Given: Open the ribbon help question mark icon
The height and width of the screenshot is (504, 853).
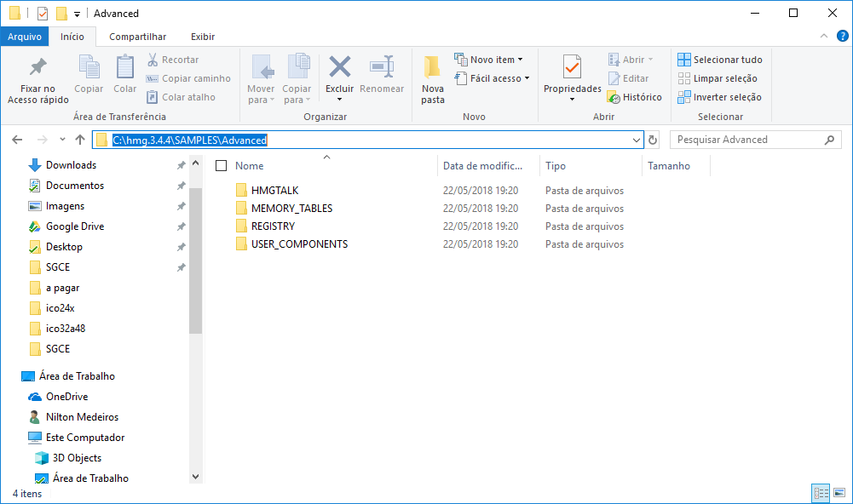Looking at the screenshot, I should point(841,37).
